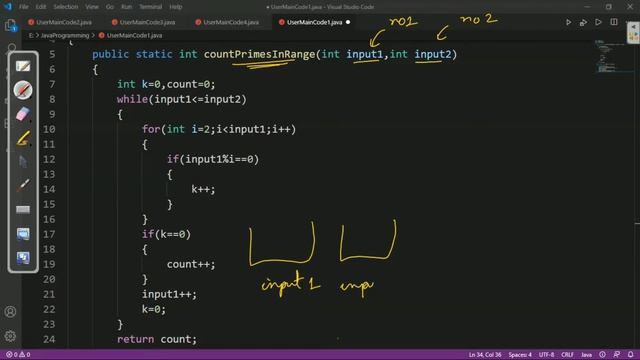The height and width of the screenshot is (360, 640).
Task: Switch to UserMainCode3.java tab
Action: [x=144, y=22]
